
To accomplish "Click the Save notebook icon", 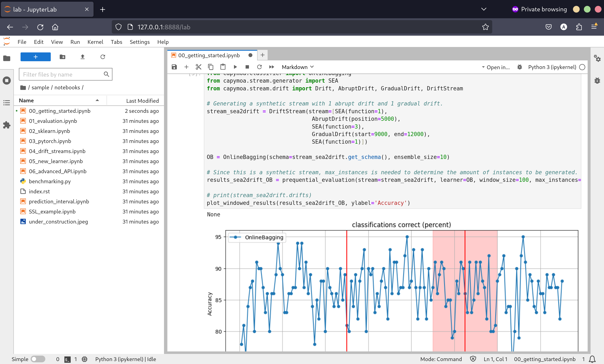I will pos(174,67).
